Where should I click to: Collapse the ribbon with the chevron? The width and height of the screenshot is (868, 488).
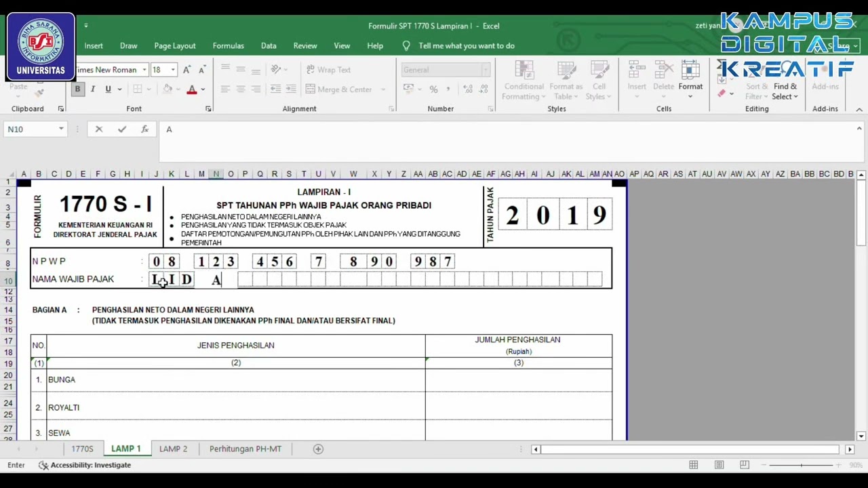(x=859, y=109)
